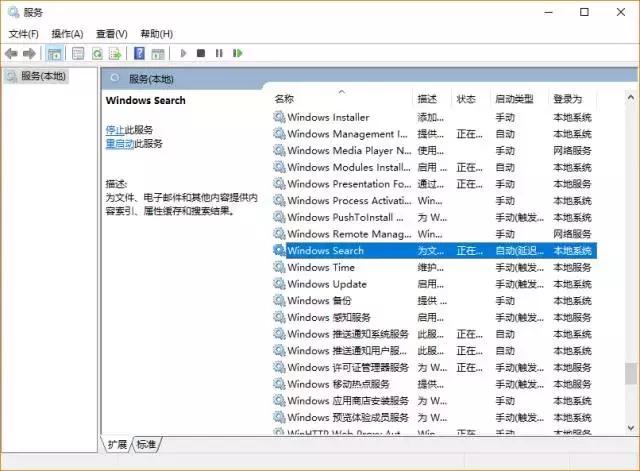Restart the service via the restart toolbar icon
640x471 pixels.
tap(238, 53)
